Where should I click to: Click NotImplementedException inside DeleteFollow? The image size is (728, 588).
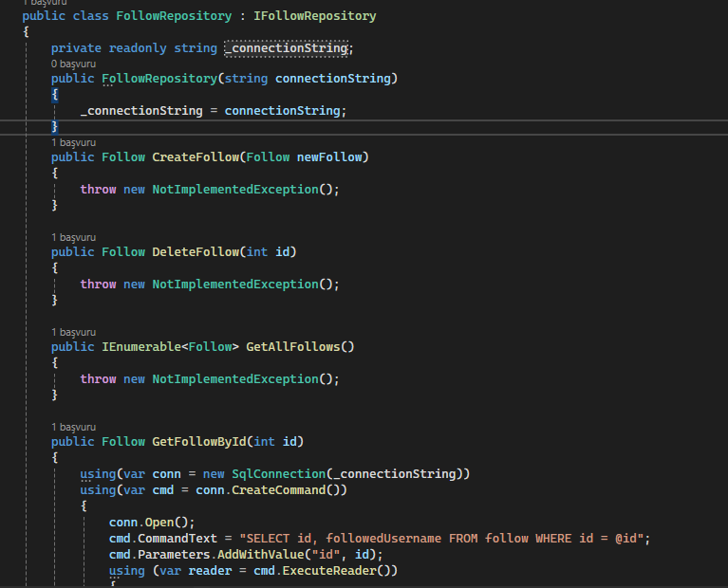[235, 284]
